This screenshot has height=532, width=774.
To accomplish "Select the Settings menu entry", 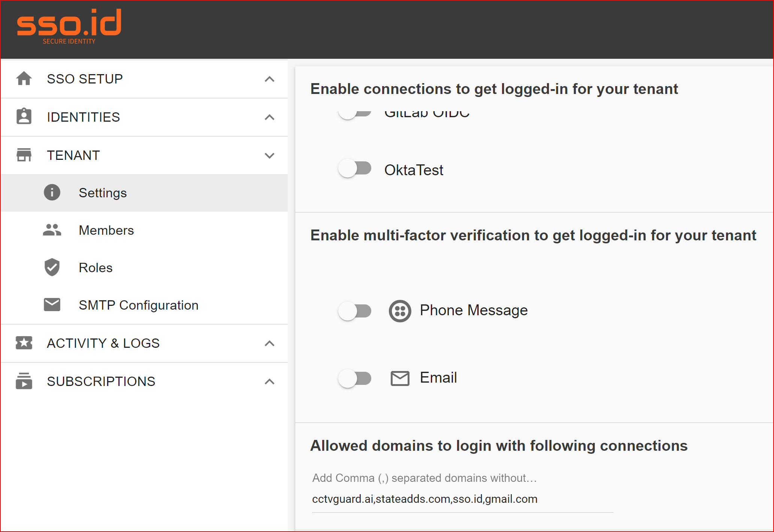I will (103, 193).
